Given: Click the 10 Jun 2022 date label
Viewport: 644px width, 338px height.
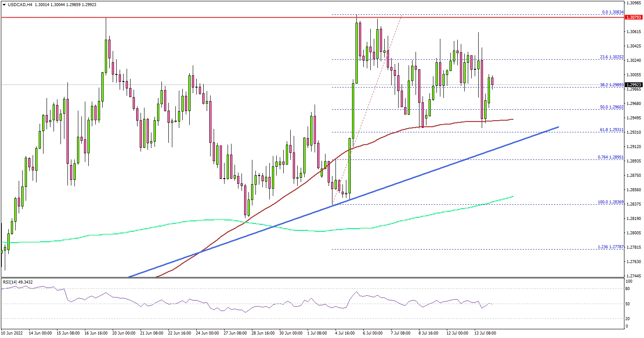Looking at the screenshot, I should coord(13,333).
